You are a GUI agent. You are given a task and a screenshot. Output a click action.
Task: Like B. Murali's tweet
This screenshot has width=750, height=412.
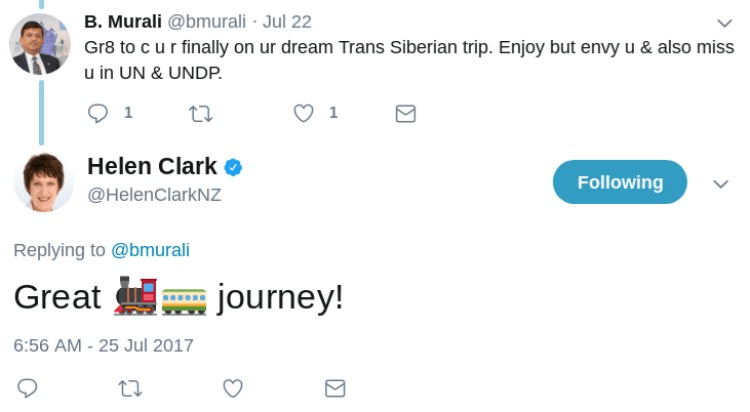(x=304, y=113)
